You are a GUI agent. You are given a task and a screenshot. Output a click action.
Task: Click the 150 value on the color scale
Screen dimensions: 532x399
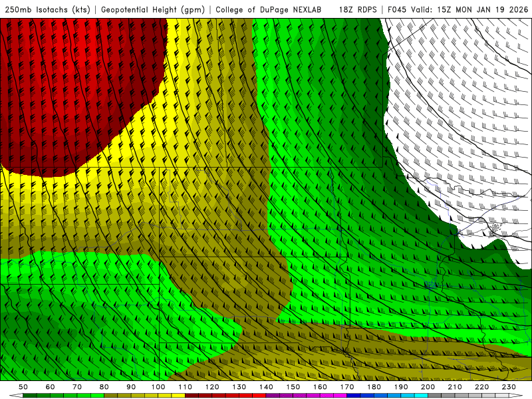point(293,387)
